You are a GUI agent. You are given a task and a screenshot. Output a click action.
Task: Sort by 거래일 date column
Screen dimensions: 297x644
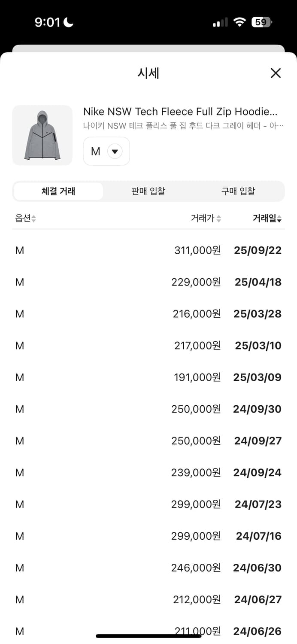tap(267, 219)
